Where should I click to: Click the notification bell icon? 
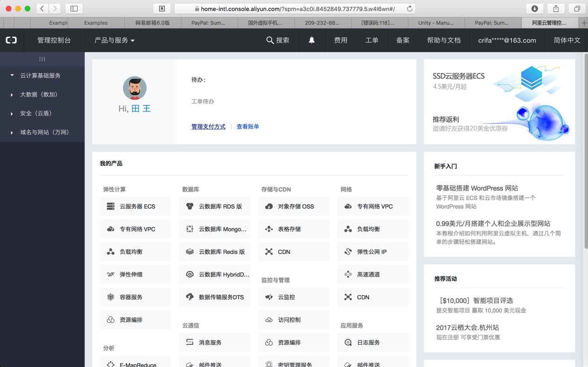311,40
